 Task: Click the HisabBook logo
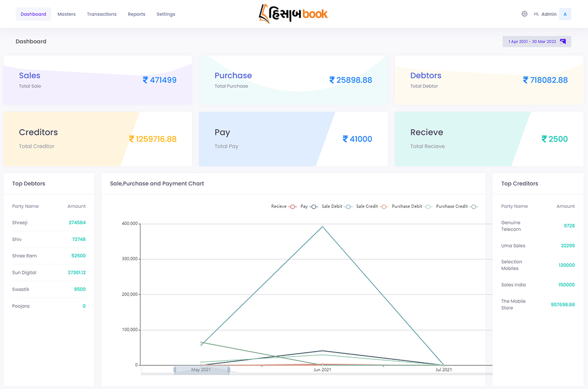[293, 14]
